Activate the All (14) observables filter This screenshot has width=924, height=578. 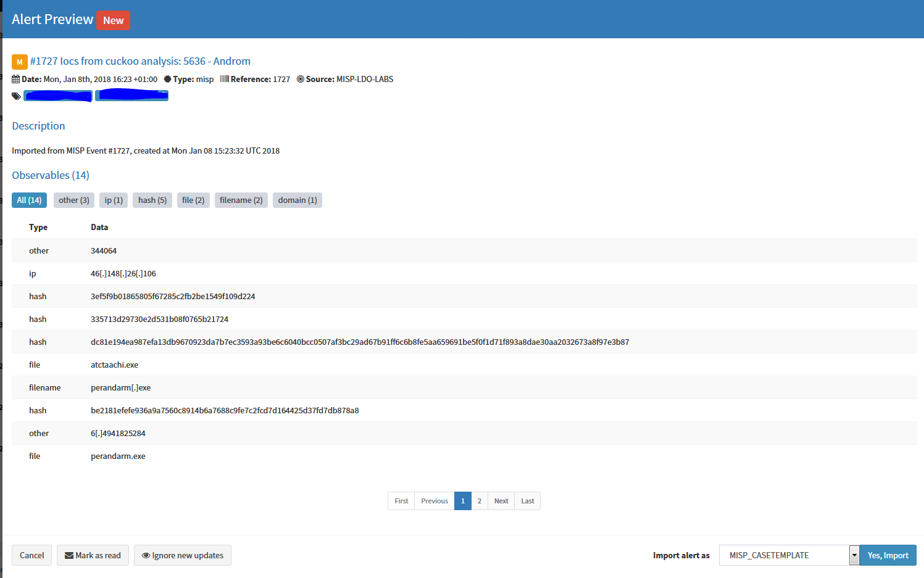tap(29, 200)
